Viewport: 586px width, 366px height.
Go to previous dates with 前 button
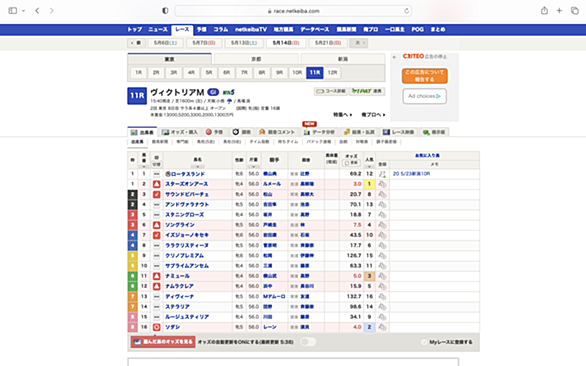[136, 43]
